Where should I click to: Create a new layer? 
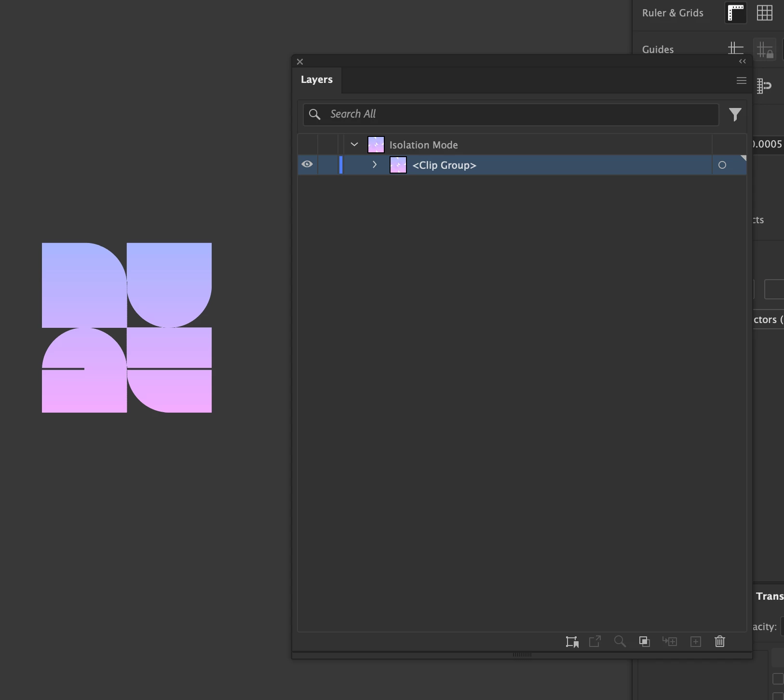(x=696, y=641)
